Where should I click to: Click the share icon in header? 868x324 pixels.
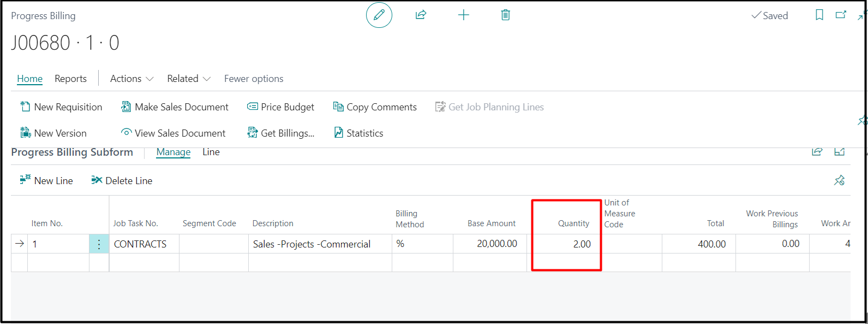click(421, 15)
